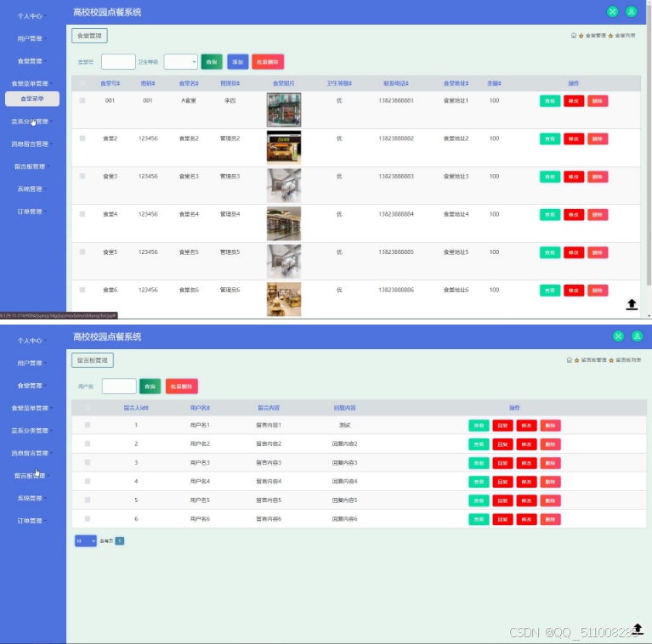This screenshot has width=652, height=644.
Task: Sort table by 余额 column
Action: click(x=494, y=83)
